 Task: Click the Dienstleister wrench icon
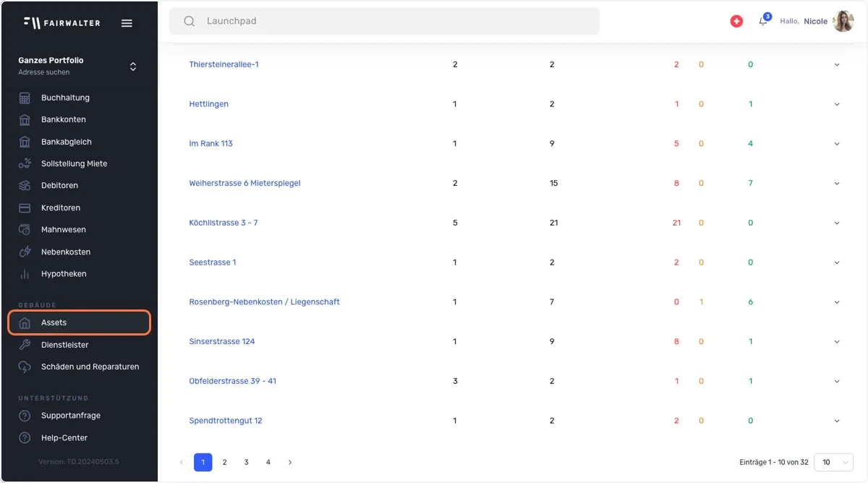(x=25, y=345)
